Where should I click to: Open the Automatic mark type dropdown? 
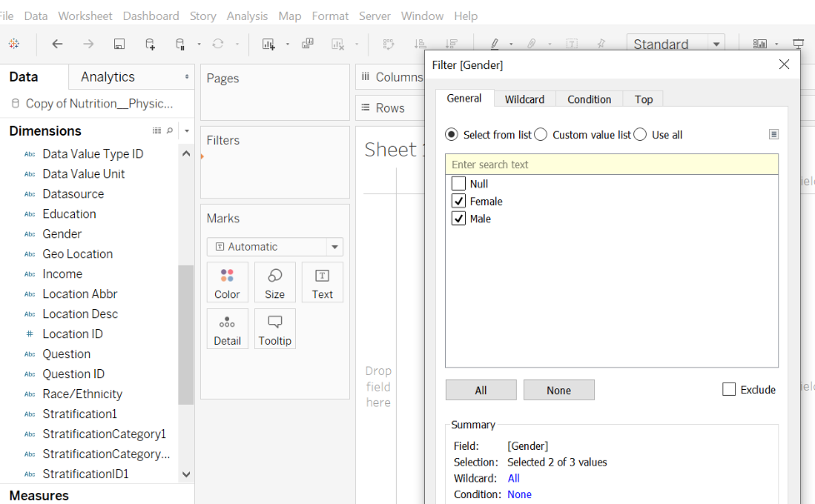coord(334,247)
